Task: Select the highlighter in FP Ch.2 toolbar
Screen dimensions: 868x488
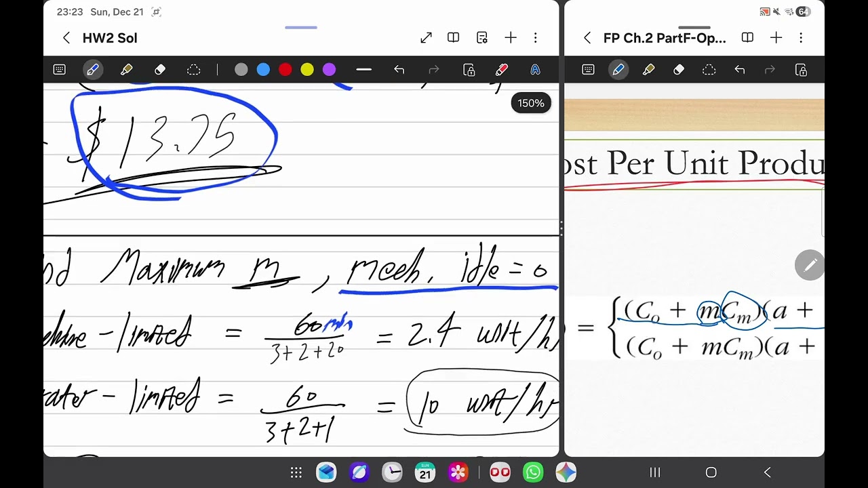Action: (648, 70)
